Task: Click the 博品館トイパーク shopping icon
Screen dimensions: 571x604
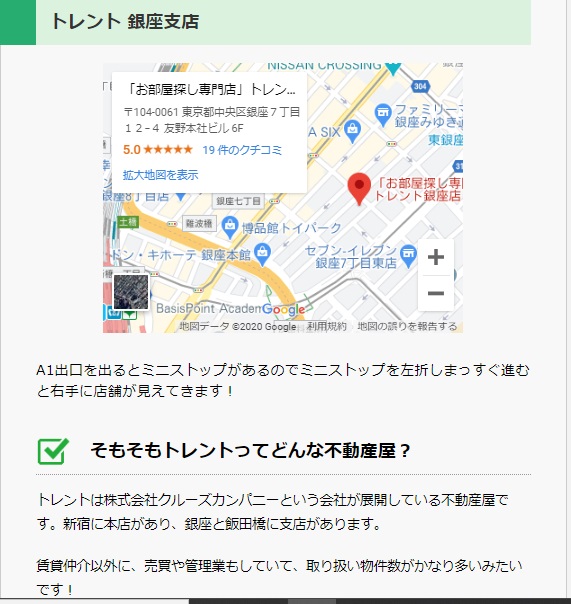Action: click(x=230, y=227)
